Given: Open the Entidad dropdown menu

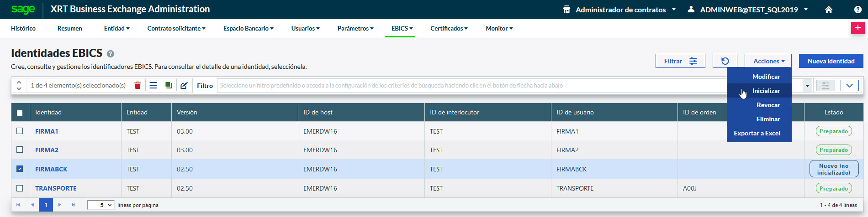Looking at the screenshot, I should tap(116, 28).
